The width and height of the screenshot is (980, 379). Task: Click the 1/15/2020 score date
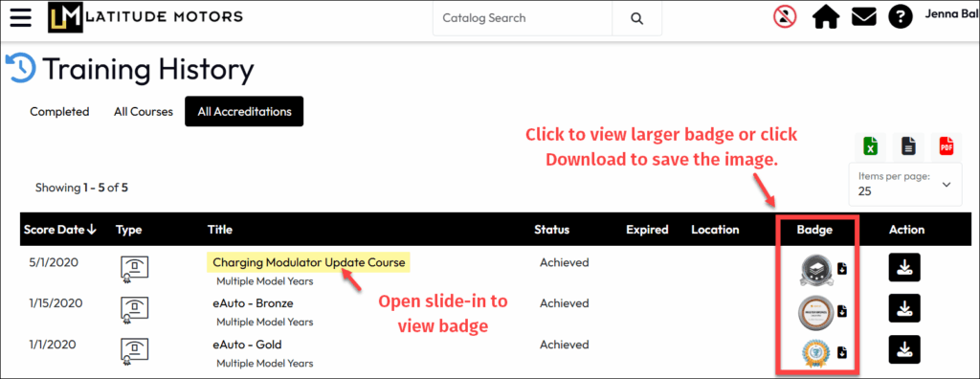(x=55, y=303)
